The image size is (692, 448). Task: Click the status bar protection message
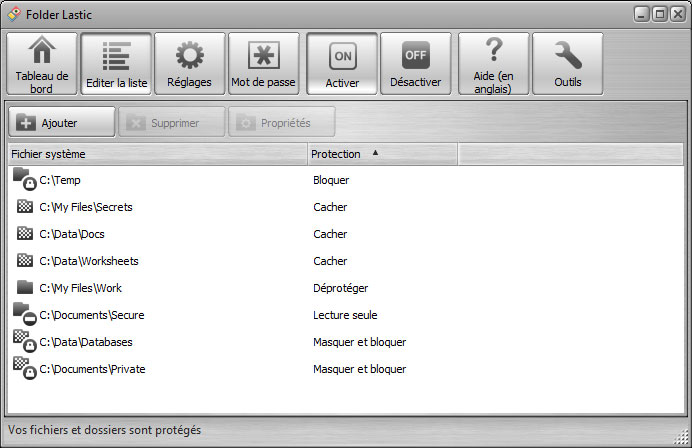click(x=105, y=430)
